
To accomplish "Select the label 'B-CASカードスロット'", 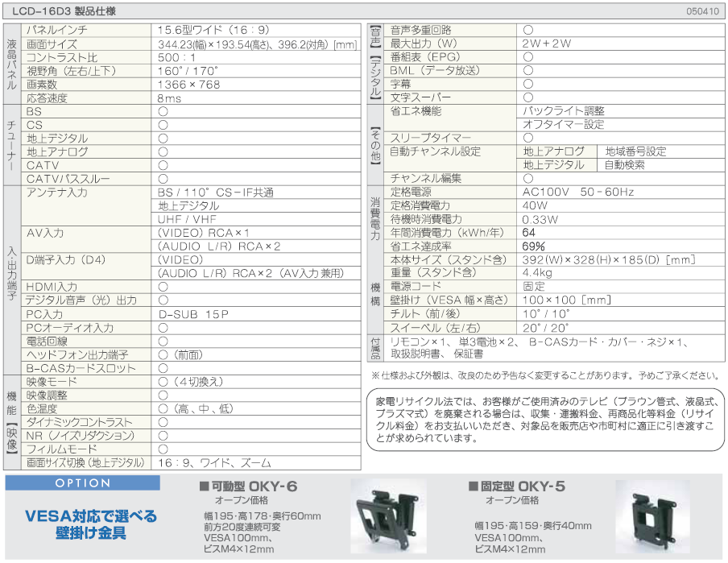I will click(x=81, y=369).
